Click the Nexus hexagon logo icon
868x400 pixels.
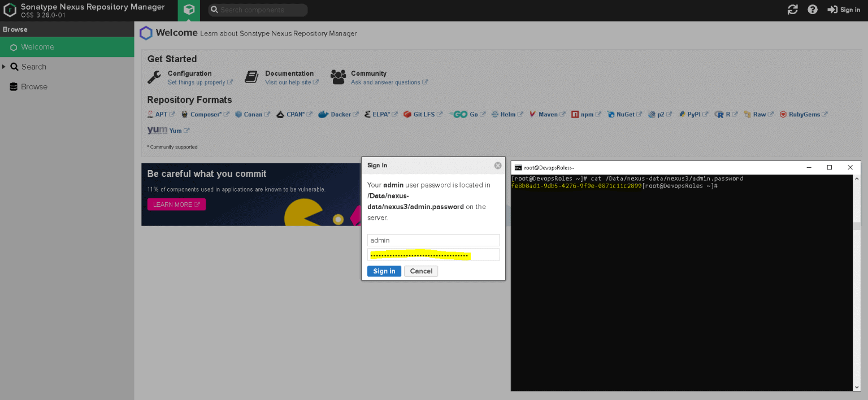pos(9,10)
